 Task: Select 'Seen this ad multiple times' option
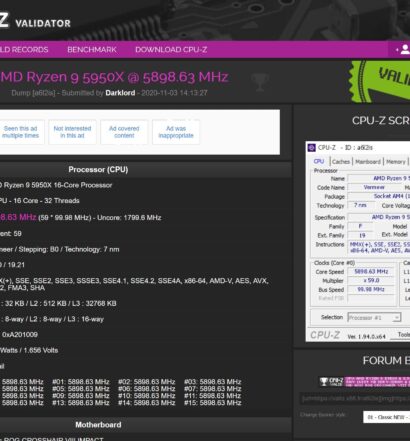tap(21, 132)
